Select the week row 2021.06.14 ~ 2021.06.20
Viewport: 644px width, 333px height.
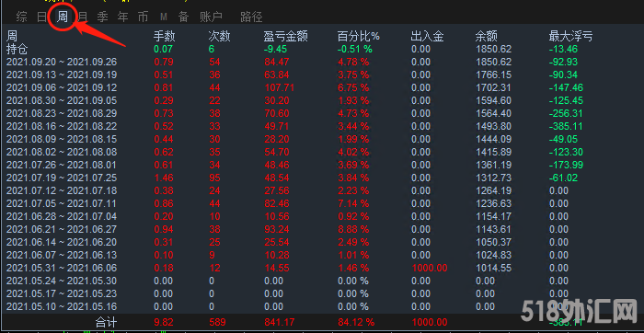(62, 242)
